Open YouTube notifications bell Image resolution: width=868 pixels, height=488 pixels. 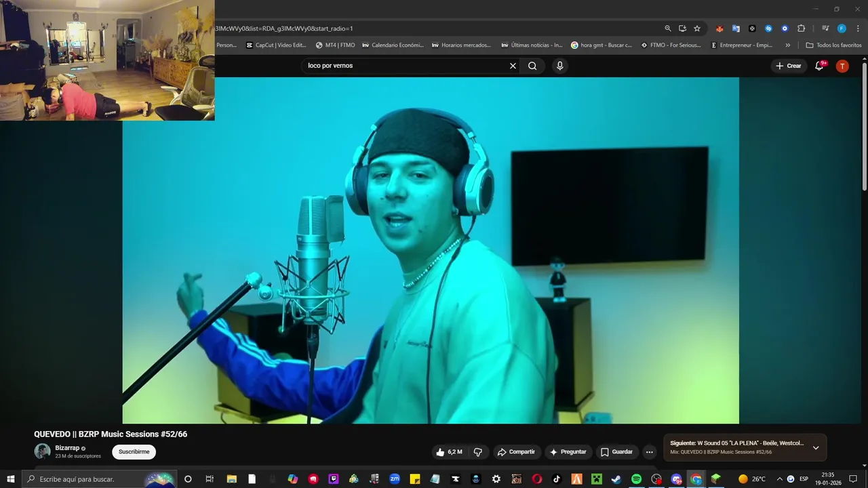[819, 66]
